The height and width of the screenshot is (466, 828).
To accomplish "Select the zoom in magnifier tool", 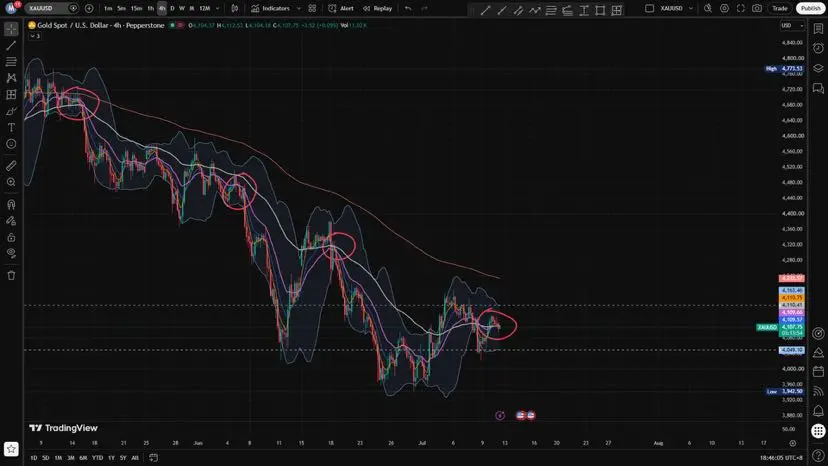I will [11, 182].
